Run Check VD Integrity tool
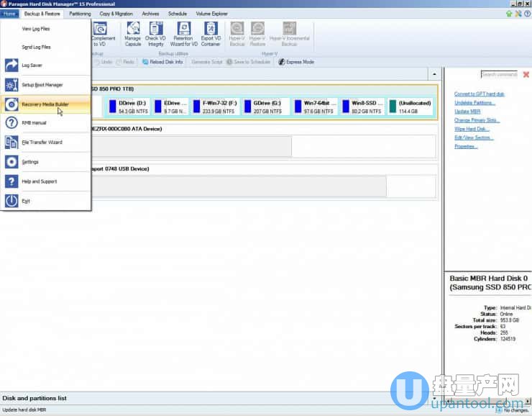Screen dimensions: 532x416 click(x=156, y=32)
